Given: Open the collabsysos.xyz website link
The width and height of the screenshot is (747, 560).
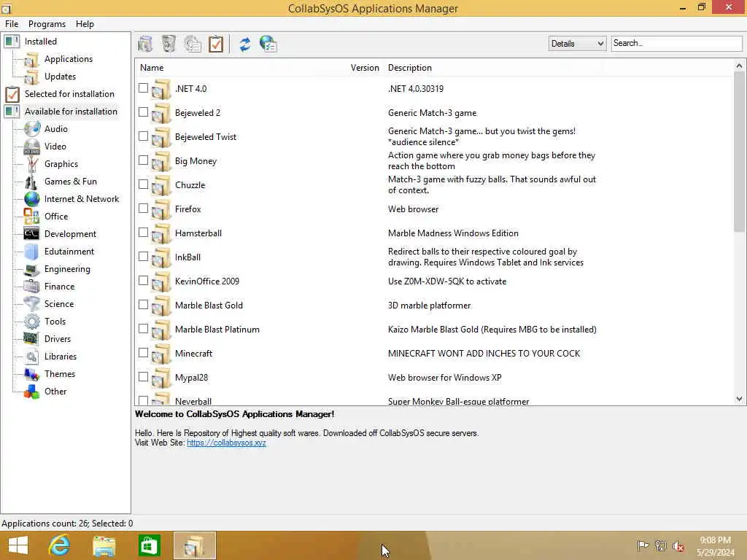Looking at the screenshot, I should tap(226, 443).
